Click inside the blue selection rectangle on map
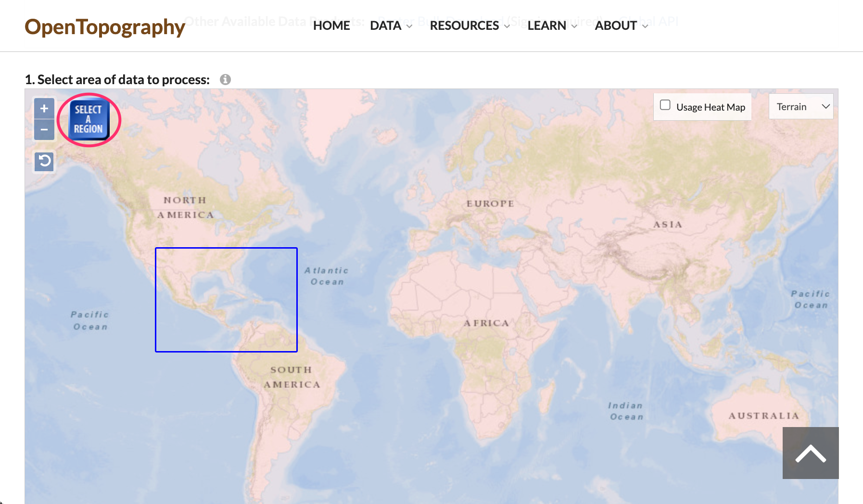863x504 pixels. pyautogui.click(x=226, y=300)
